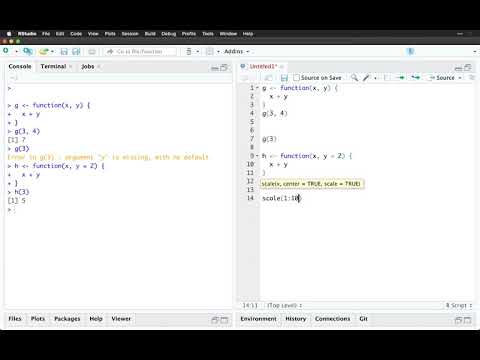The width and height of the screenshot is (480, 360).
Task: Switch to the Plots tab
Action: [38, 319]
